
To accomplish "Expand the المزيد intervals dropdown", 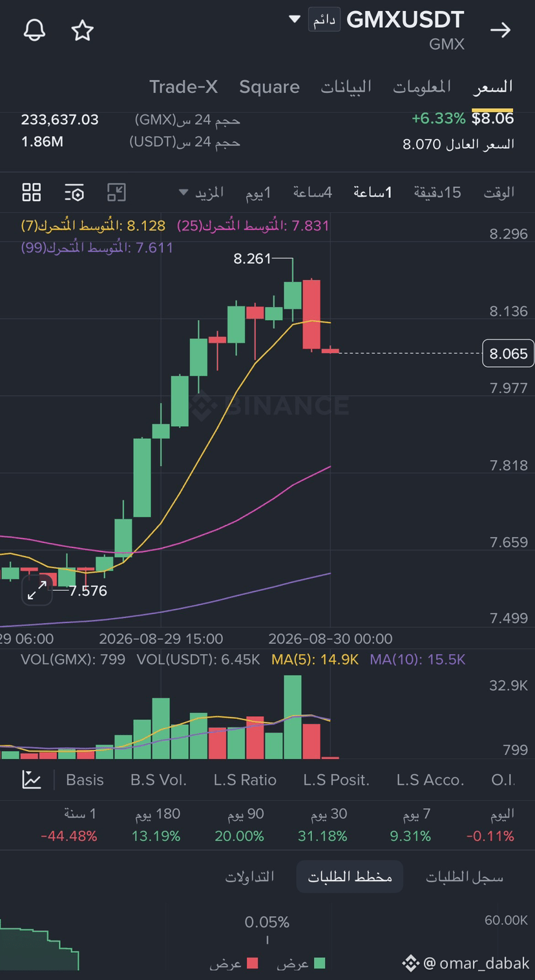I will tap(202, 192).
